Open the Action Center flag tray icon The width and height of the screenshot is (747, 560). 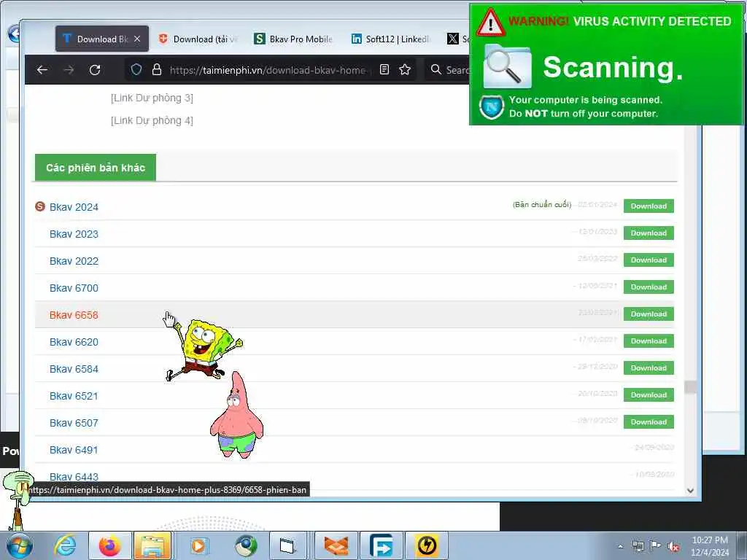coord(656,547)
